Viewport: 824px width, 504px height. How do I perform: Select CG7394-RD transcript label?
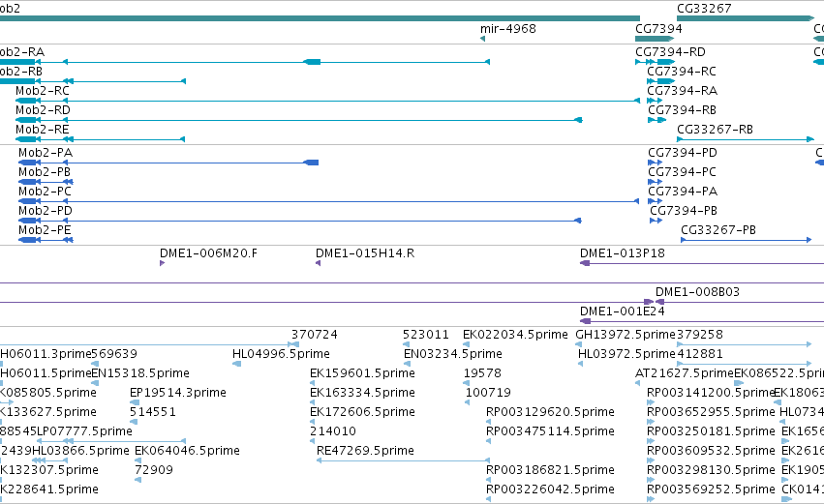tap(670, 52)
